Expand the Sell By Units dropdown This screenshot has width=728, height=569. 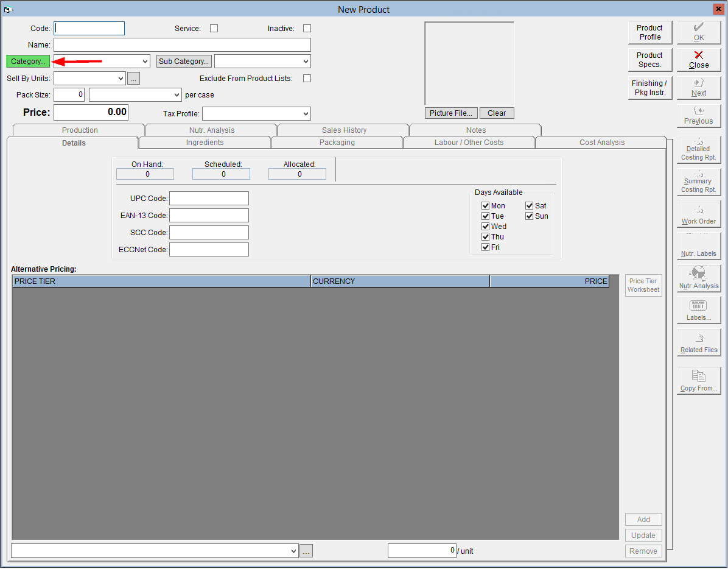coord(121,79)
